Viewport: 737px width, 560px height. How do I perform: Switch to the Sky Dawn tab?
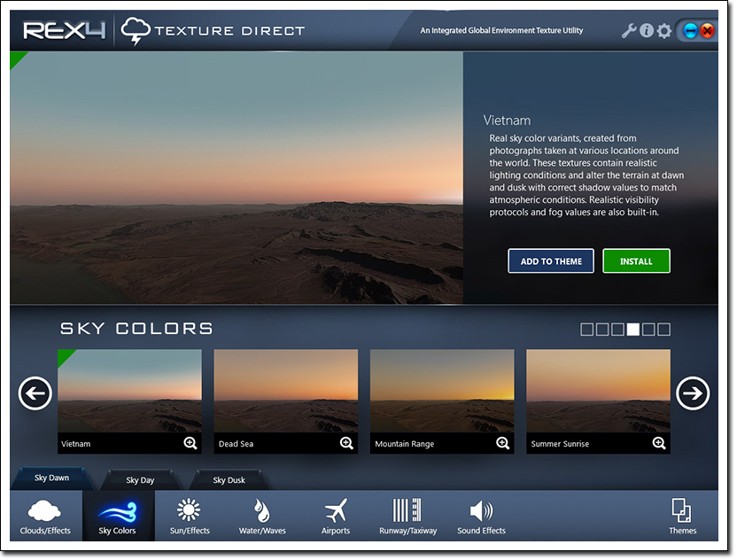point(51,478)
